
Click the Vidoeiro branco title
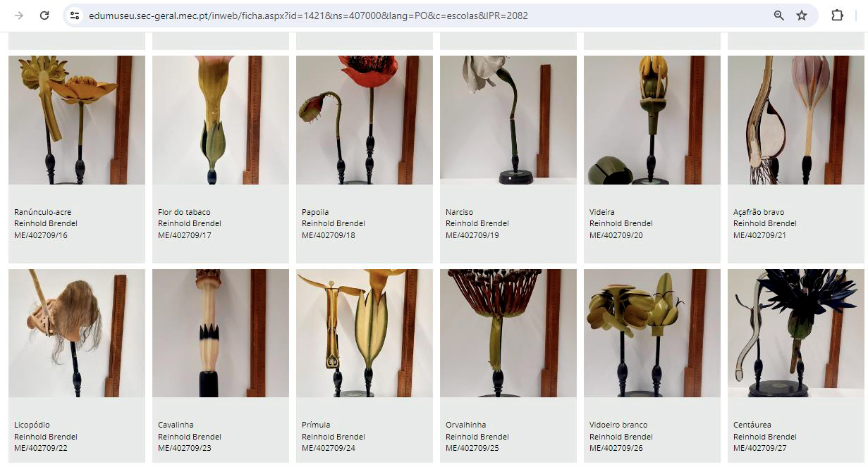(618, 425)
